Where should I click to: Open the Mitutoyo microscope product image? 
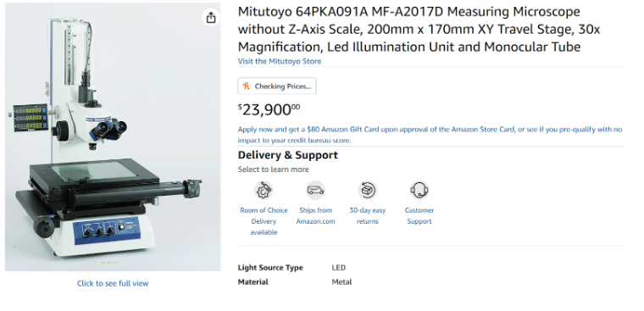click(x=113, y=136)
